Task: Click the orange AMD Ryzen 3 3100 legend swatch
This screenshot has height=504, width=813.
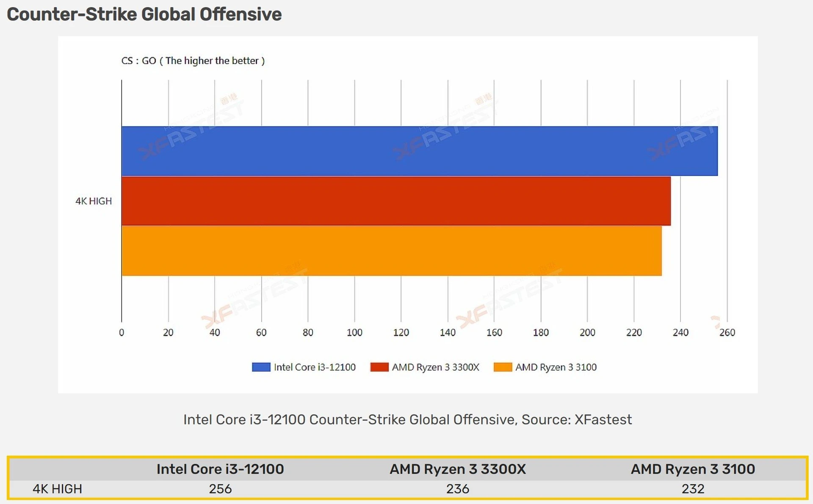Action: click(503, 367)
